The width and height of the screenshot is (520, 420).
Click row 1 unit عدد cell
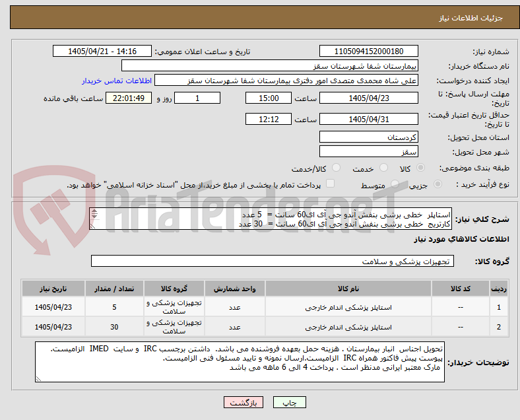234,307
